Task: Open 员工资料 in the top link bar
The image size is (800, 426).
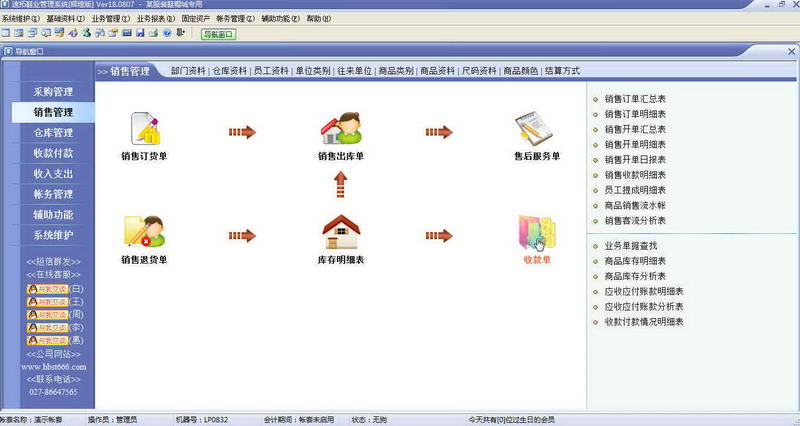Action: (271, 71)
